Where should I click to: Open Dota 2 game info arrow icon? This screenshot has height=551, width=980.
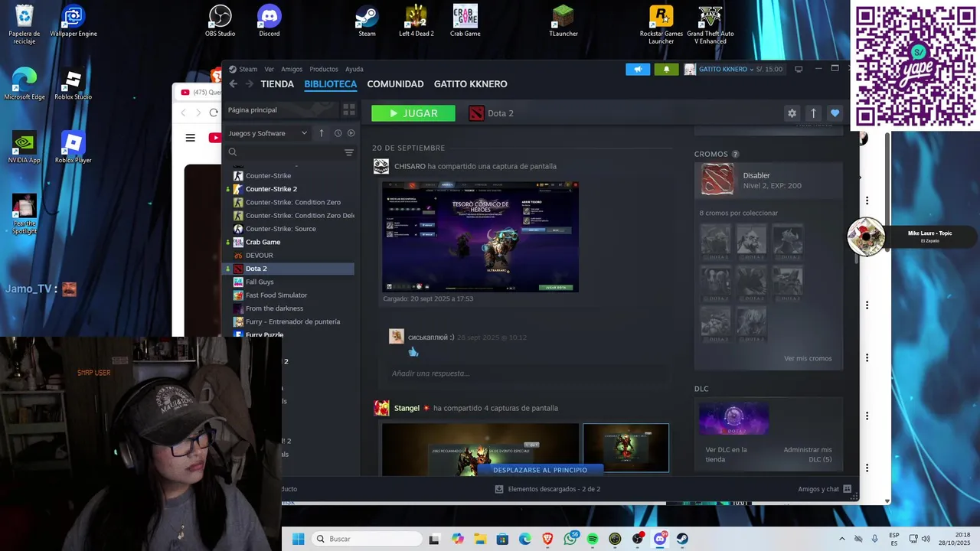pyautogui.click(x=813, y=113)
